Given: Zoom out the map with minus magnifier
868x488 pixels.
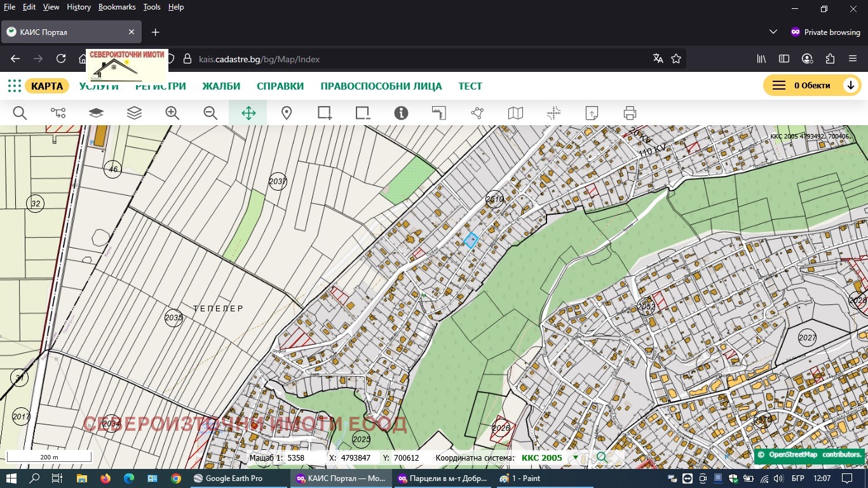Looking at the screenshot, I should [x=210, y=113].
